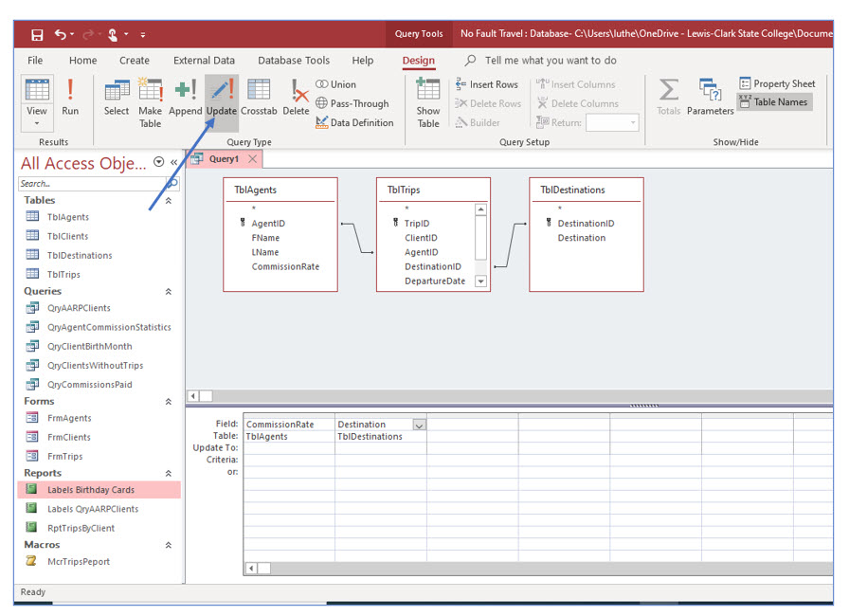This screenshot has width=849, height=616.
Task: Select the RptTripsByClient report
Action: pyautogui.click(x=81, y=528)
